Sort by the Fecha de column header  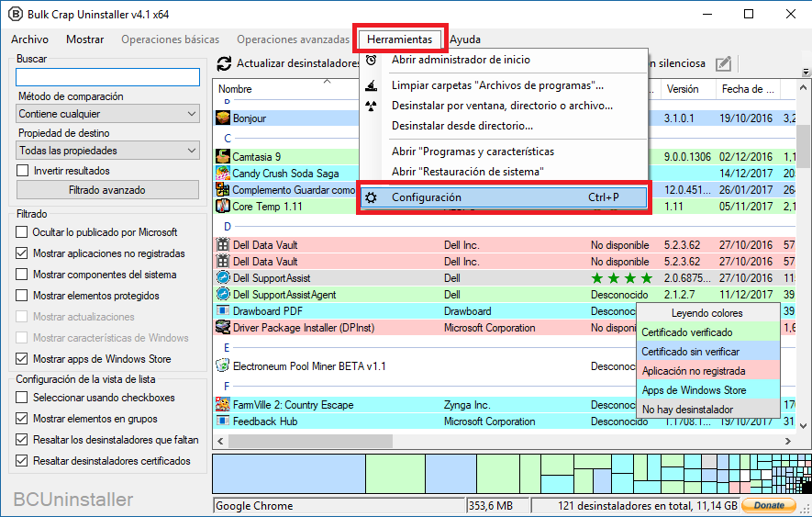coord(748,89)
